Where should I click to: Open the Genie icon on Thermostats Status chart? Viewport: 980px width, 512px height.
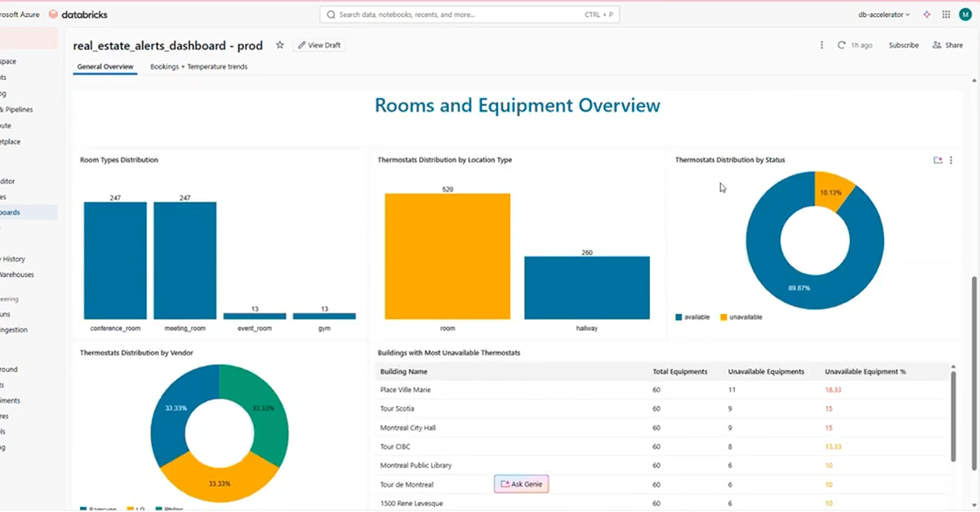pyautogui.click(x=938, y=160)
